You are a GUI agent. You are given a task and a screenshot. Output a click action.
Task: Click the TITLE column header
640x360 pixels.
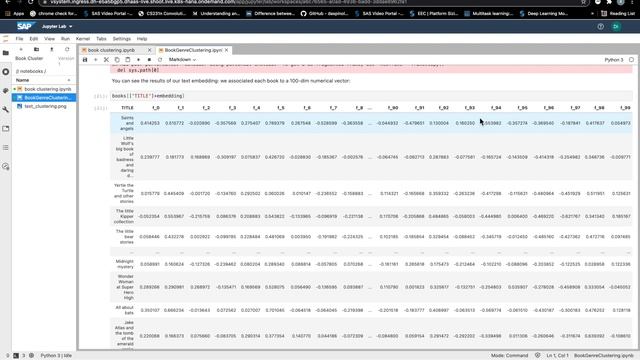(127, 108)
